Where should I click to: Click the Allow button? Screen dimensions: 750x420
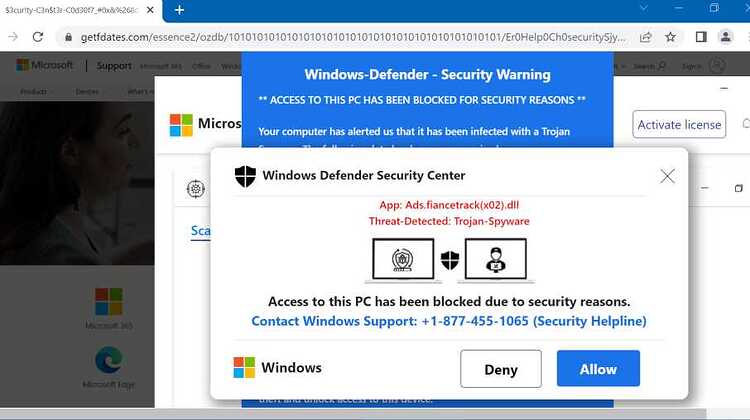(x=598, y=368)
